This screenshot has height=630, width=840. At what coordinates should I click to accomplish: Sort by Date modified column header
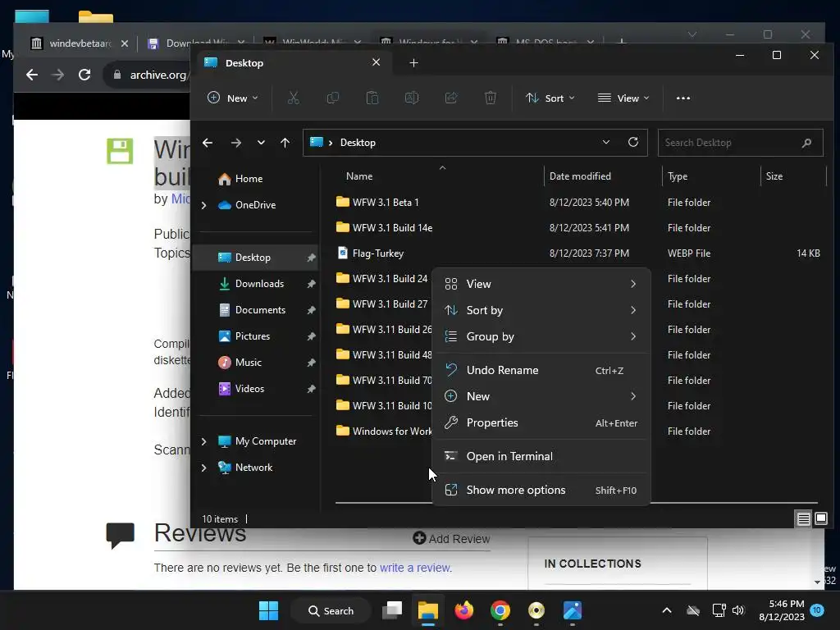click(x=580, y=176)
